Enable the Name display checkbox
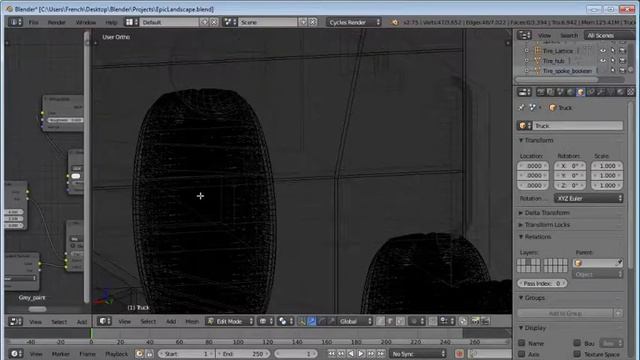This screenshot has width=640, height=360. click(522, 343)
